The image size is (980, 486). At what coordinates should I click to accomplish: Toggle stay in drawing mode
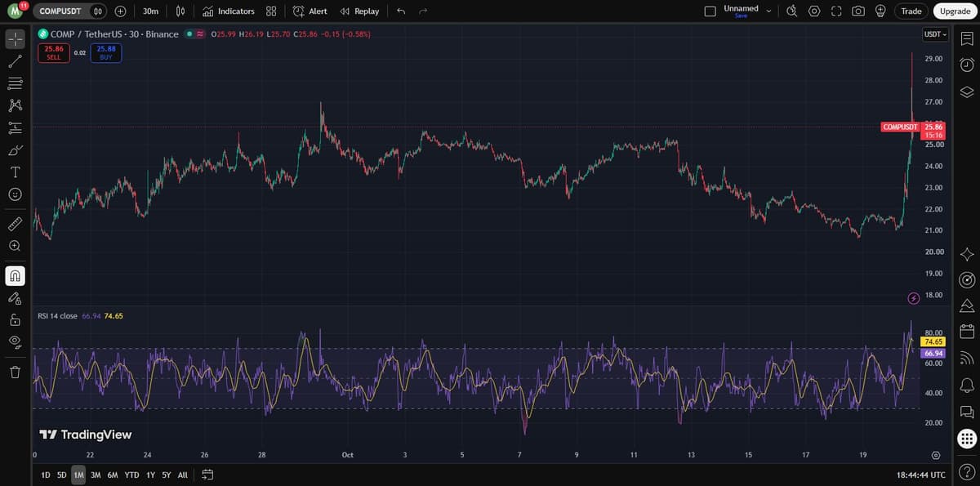[15, 298]
